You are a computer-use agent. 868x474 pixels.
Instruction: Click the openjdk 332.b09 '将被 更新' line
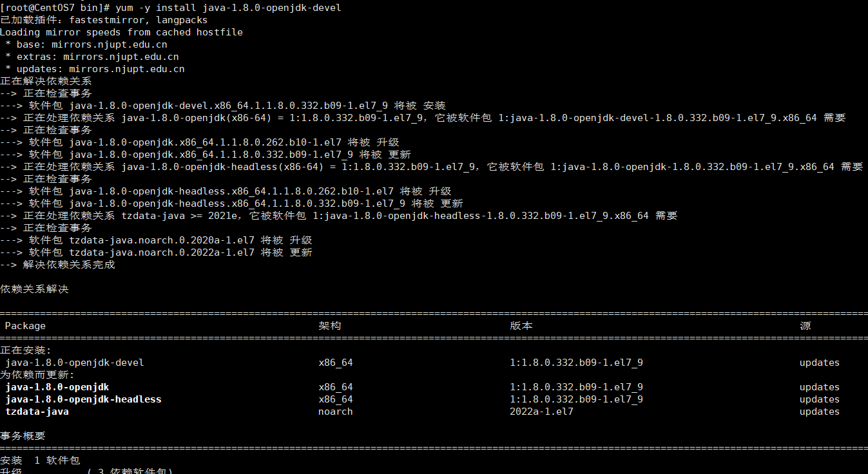point(206,155)
